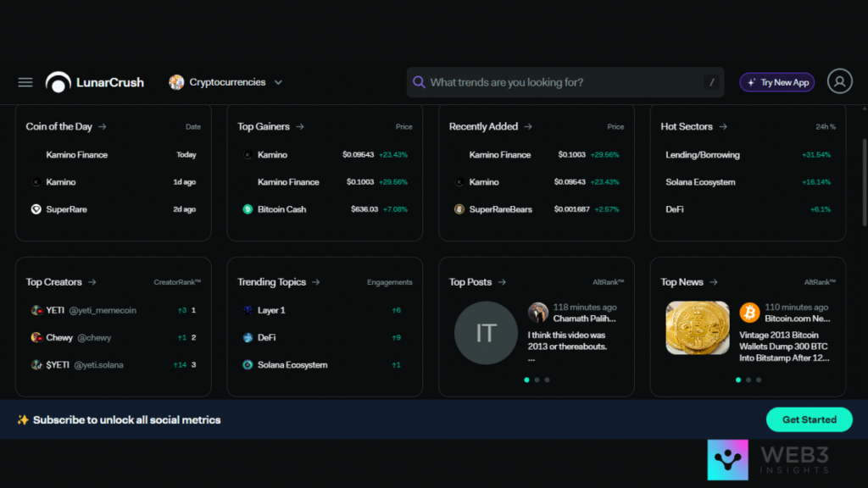This screenshot has width=868, height=488.
Task: Click the Chewy creator avatar
Action: click(36, 337)
